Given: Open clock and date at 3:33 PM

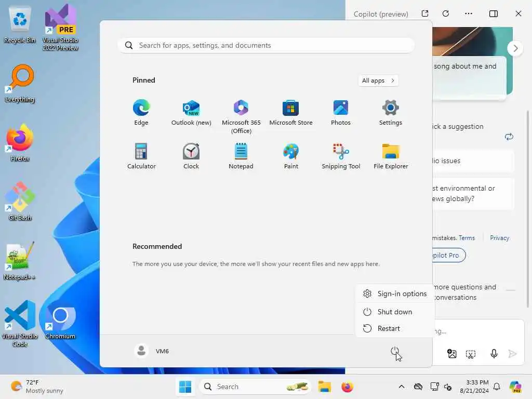Looking at the screenshot, I should 474,387.
